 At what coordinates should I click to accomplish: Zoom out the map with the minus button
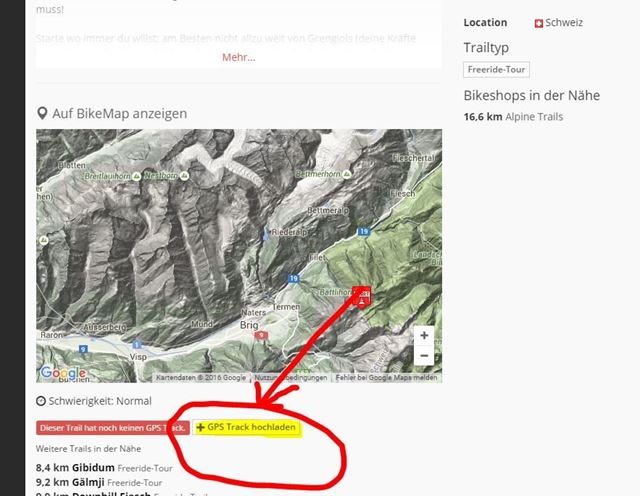424,356
